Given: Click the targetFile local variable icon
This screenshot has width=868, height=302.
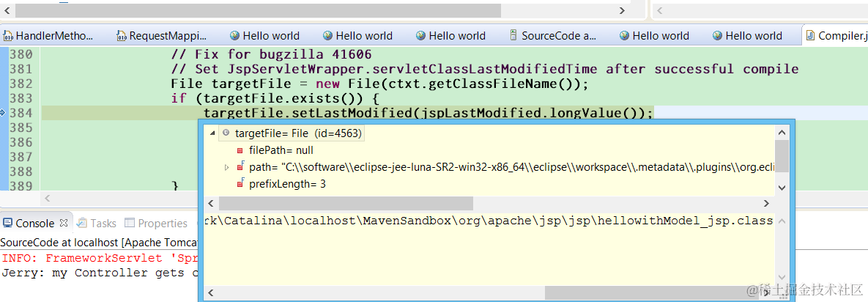Looking at the screenshot, I should click(x=226, y=133).
